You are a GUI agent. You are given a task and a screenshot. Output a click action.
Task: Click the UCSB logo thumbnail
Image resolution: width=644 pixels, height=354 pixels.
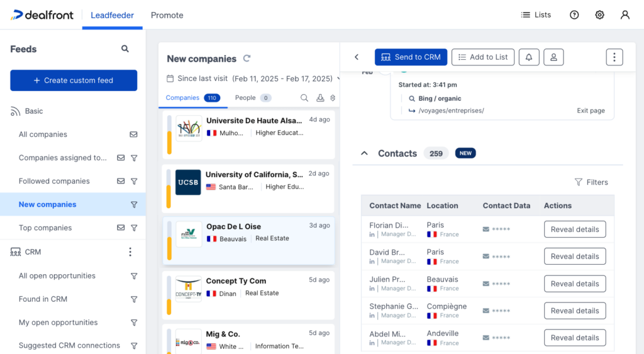point(188,182)
